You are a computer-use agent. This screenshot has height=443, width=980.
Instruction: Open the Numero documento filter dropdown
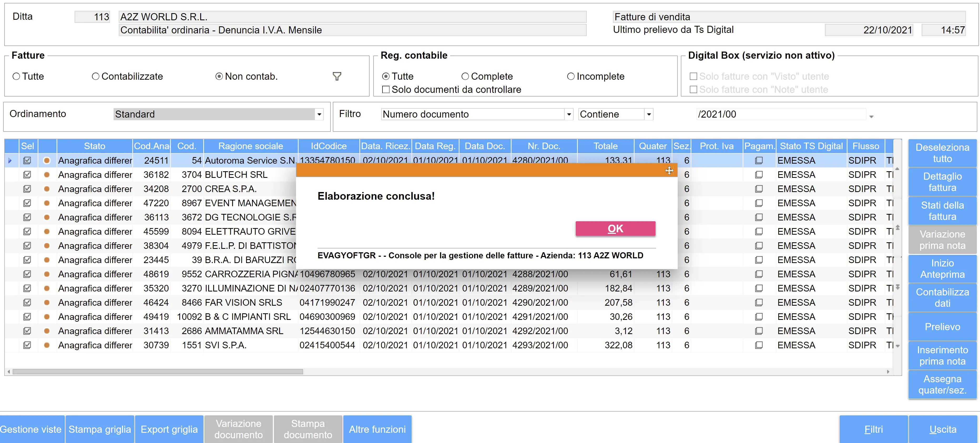tap(568, 114)
